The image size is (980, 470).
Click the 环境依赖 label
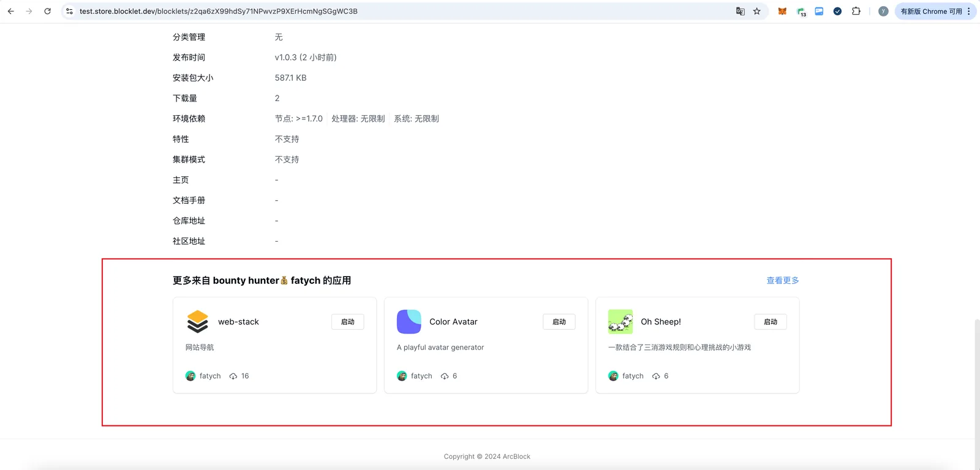click(x=189, y=119)
